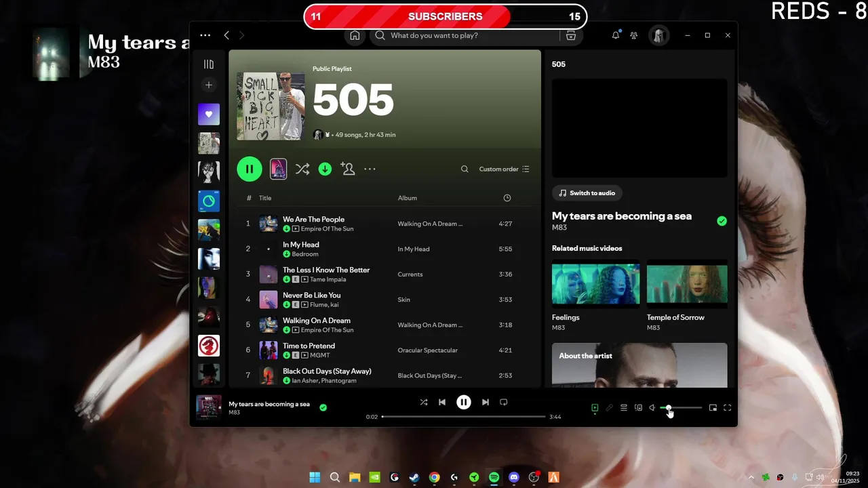Viewport: 868px width, 488px height.
Task: Open File Explorer from the taskbar
Action: 355,477
